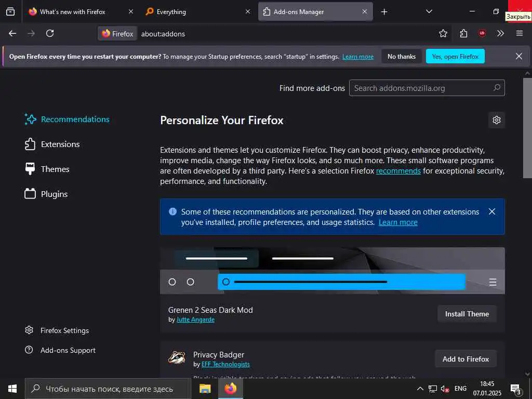Open author Jutte Angarde link
Image resolution: width=532 pixels, height=399 pixels.
click(x=195, y=320)
